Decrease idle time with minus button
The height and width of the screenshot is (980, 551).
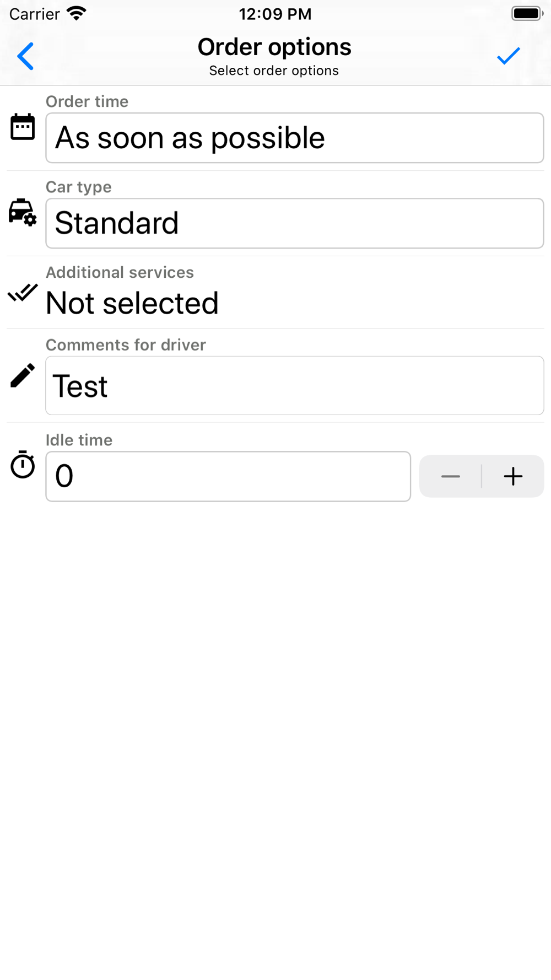click(451, 476)
